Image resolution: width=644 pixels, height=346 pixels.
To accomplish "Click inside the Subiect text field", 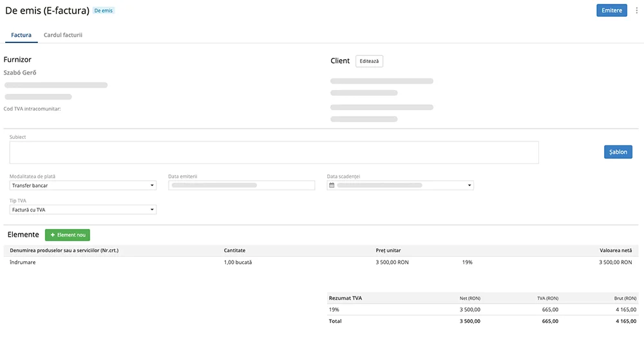I will click(x=274, y=152).
